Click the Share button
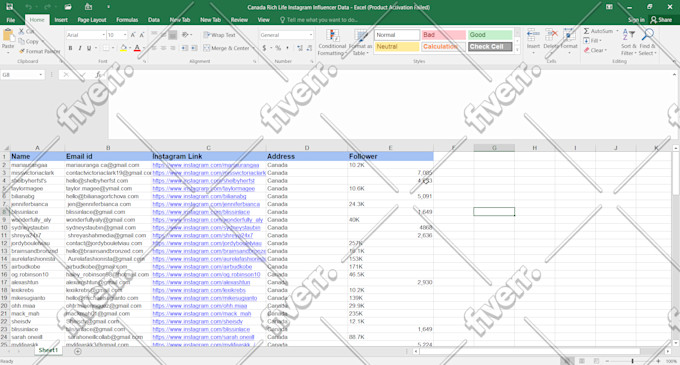Image resolution: width=680 pixels, height=365 pixels. (x=661, y=20)
